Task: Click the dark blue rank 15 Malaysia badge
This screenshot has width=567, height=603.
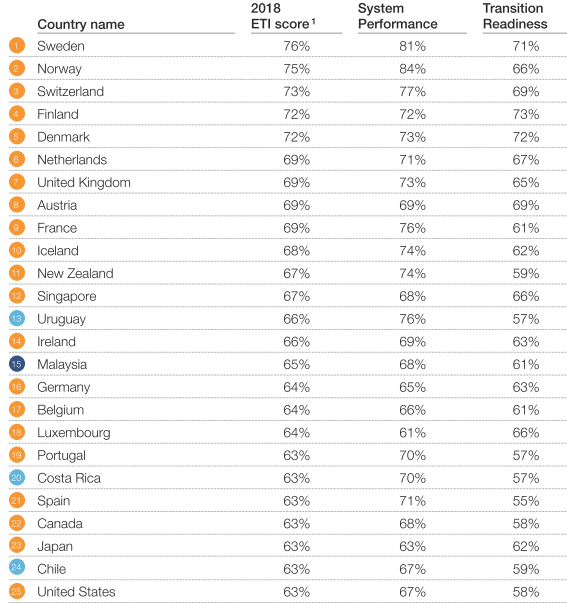Action: coord(17,364)
